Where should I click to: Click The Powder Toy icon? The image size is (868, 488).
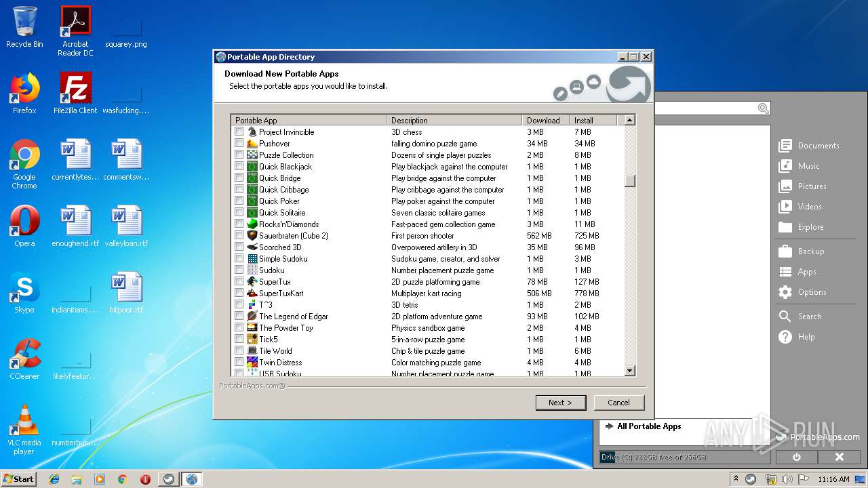(x=252, y=328)
